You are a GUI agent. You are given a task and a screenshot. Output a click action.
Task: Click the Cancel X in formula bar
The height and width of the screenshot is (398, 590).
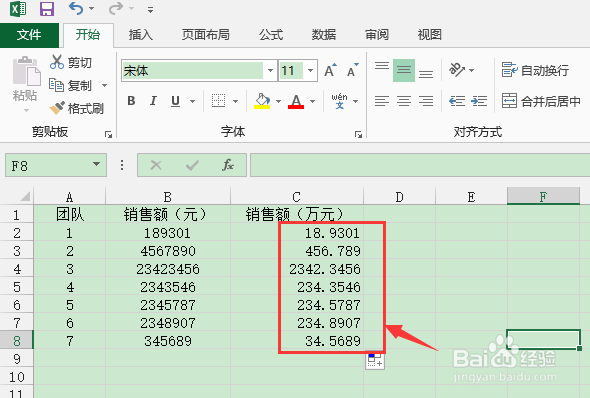pos(156,165)
